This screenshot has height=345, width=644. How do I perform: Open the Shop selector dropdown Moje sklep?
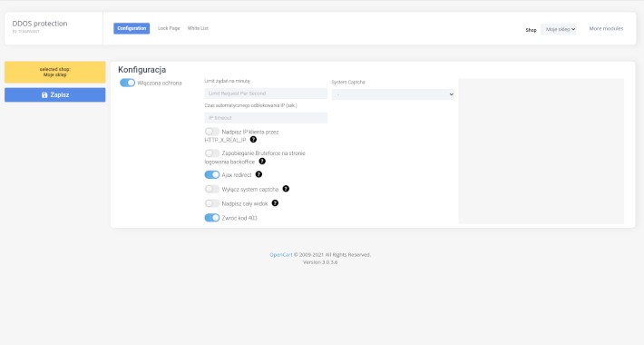(559, 29)
